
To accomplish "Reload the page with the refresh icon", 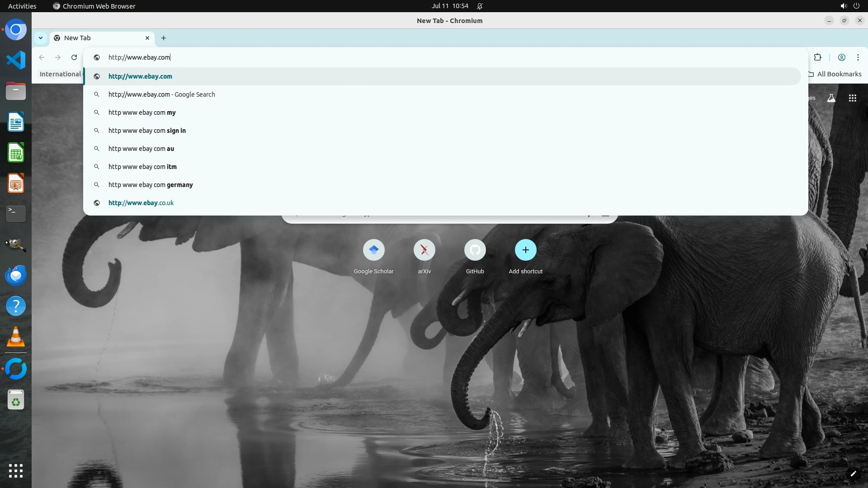I will 74,57.
